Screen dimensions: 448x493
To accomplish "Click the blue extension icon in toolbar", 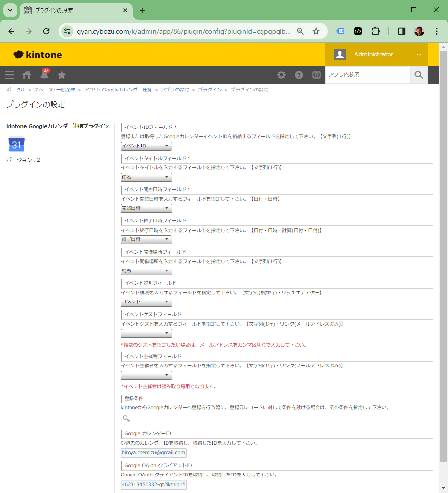I will [340, 31].
